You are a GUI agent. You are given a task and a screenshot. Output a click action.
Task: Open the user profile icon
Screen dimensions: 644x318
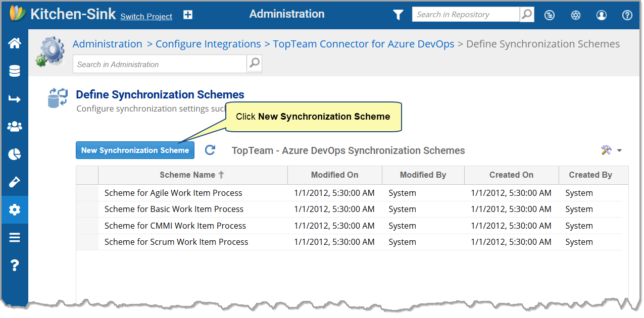click(x=601, y=15)
